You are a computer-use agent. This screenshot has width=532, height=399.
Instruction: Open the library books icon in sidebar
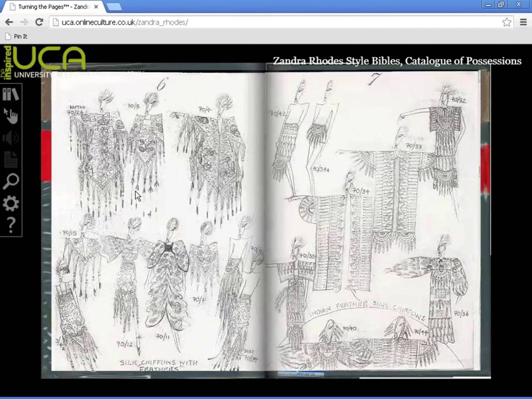coord(11,94)
